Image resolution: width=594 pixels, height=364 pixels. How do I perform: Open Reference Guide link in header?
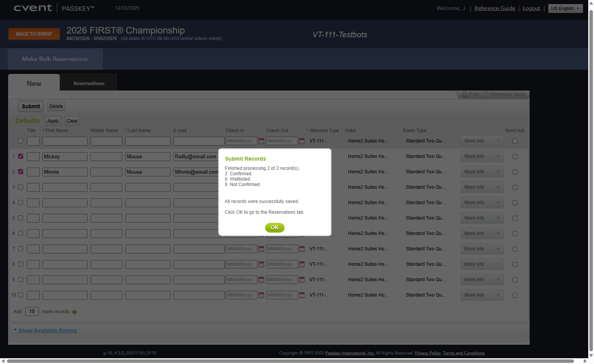point(495,8)
